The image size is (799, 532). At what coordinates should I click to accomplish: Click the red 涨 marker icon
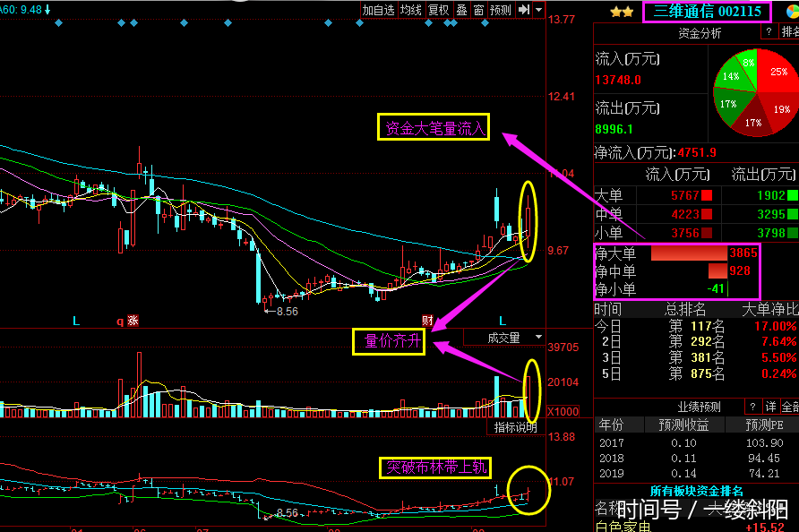(133, 321)
